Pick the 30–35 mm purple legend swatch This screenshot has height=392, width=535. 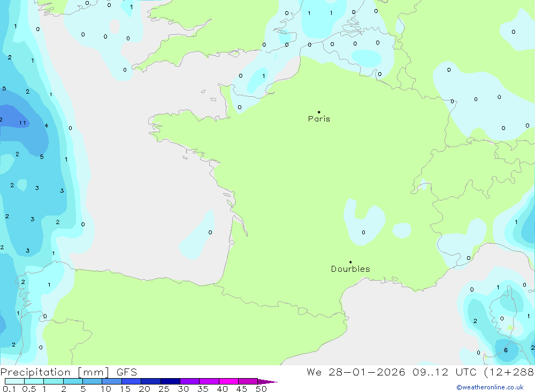tap(190, 381)
